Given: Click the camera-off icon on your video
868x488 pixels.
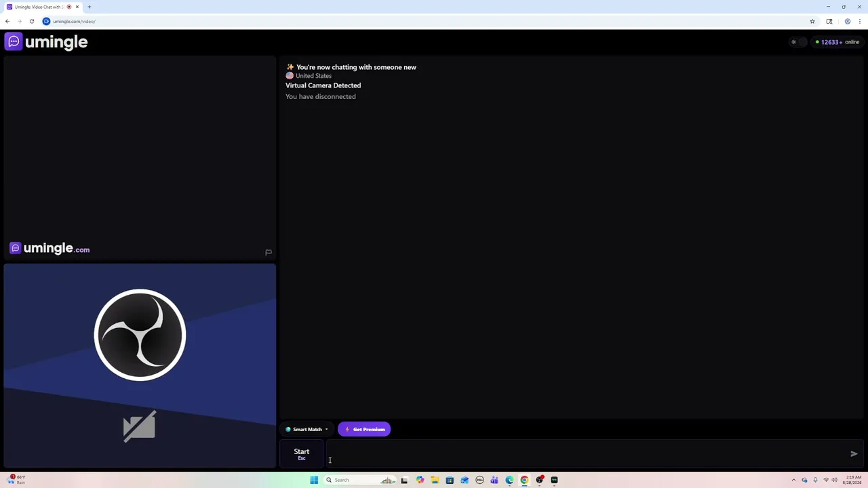Looking at the screenshot, I should click(140, 426).
